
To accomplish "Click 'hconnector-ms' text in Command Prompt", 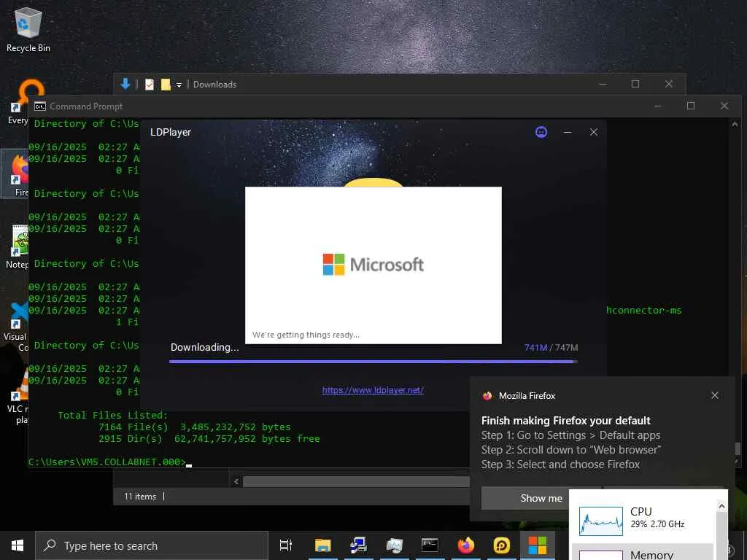I will (x=644, y=311).
